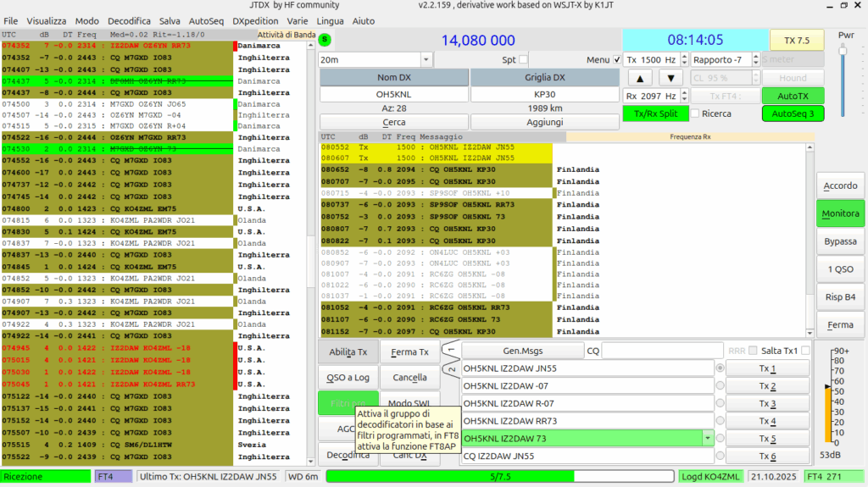
Task: Open the DXpedition menu
Action: [x=255, y=21]
